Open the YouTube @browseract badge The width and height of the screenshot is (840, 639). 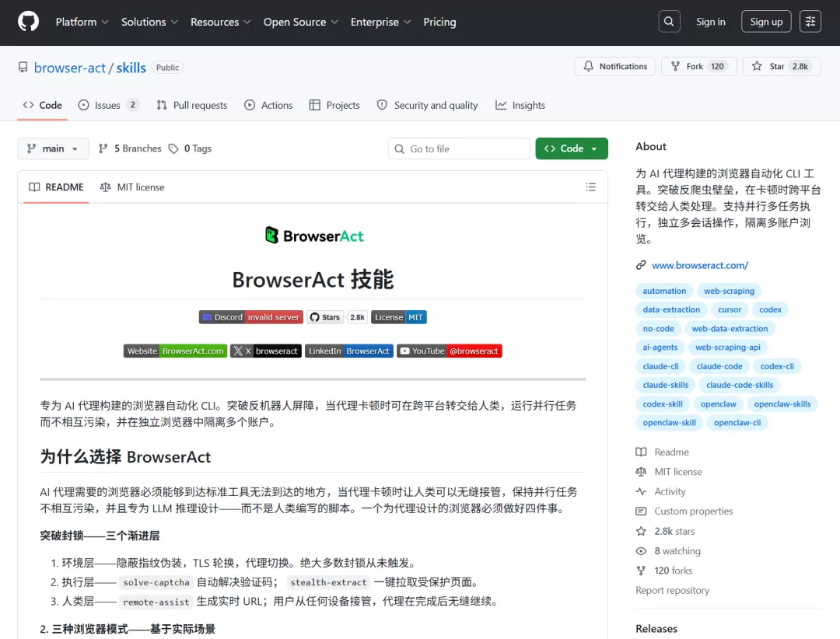pyautogui.click(x=450, y=351)
